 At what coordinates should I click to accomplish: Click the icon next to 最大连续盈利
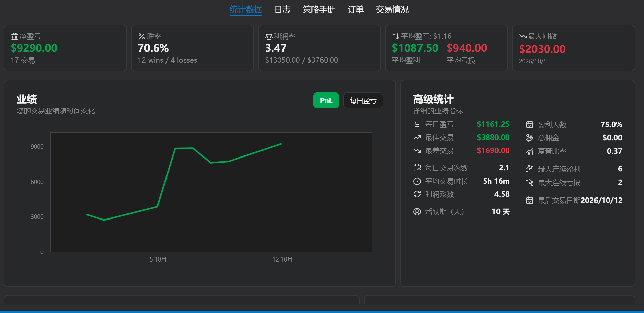[530, 169]
